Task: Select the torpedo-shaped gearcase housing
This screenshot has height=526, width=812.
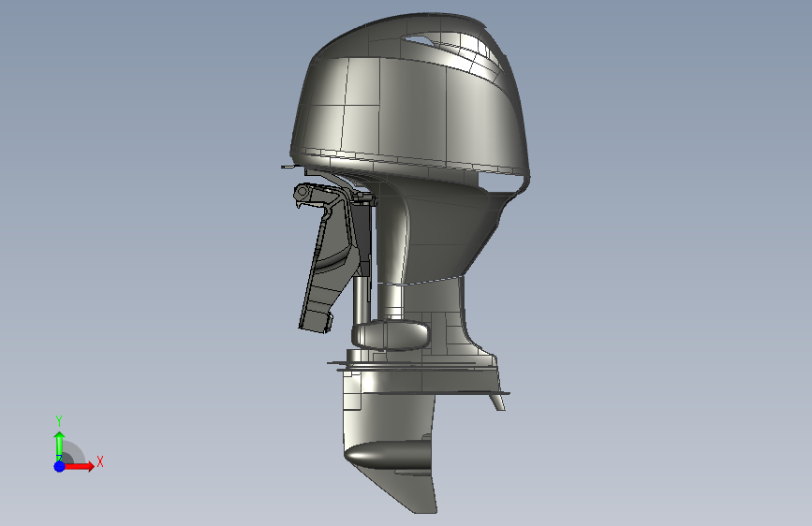Action: point(388,455)
